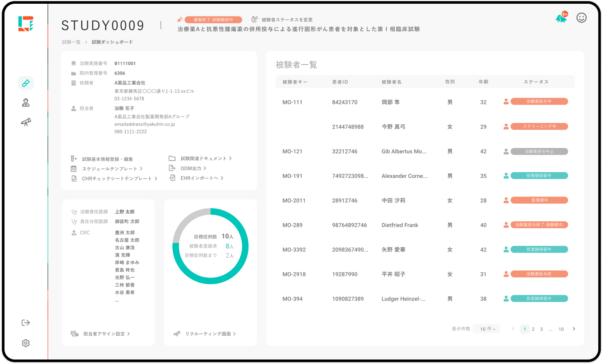This screenshot has width=602, height=364.
Task: Click the smiley user profile icon
Action: point(581,18)
